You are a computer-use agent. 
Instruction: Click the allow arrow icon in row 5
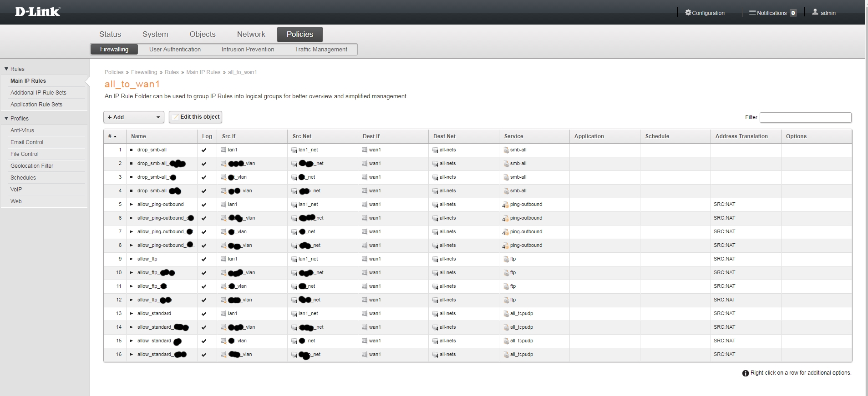click(x=132, y=204)
